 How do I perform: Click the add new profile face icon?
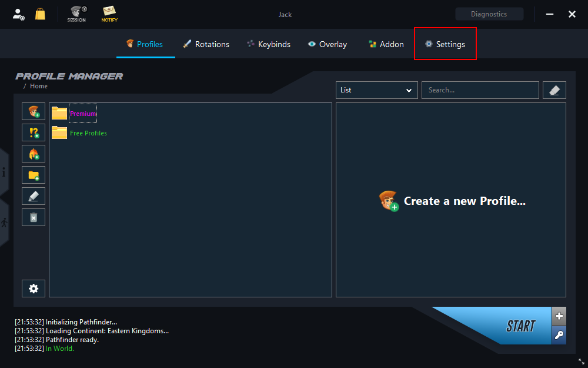[34, 111]
